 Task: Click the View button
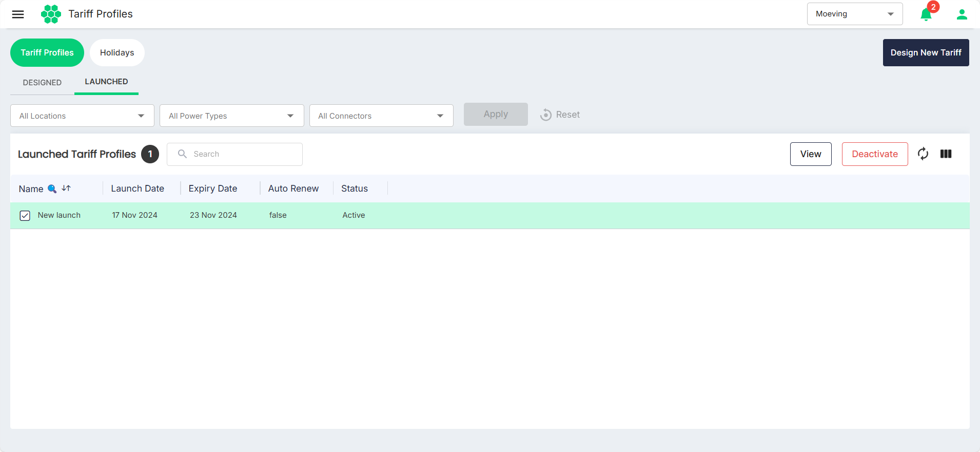tap(811, 154)
